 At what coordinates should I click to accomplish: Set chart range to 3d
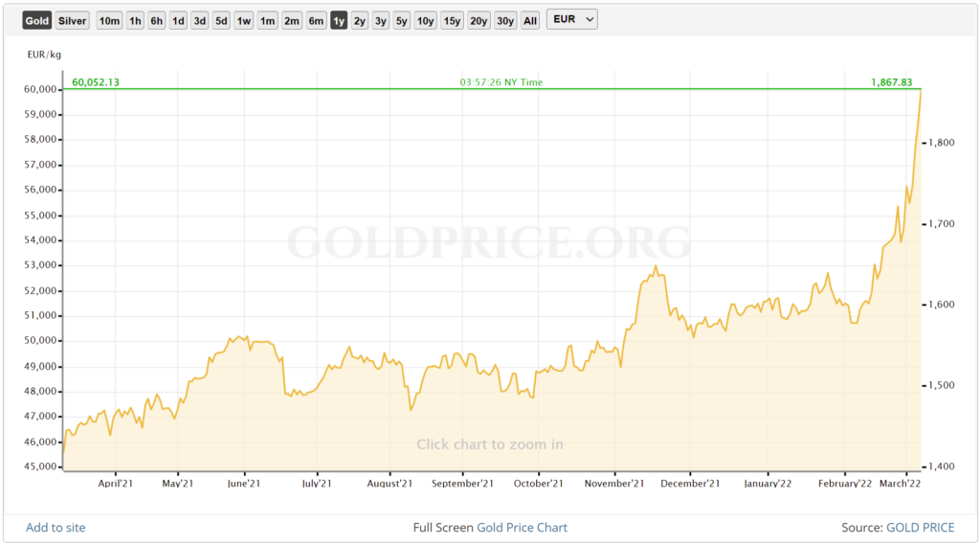(199, 21)
